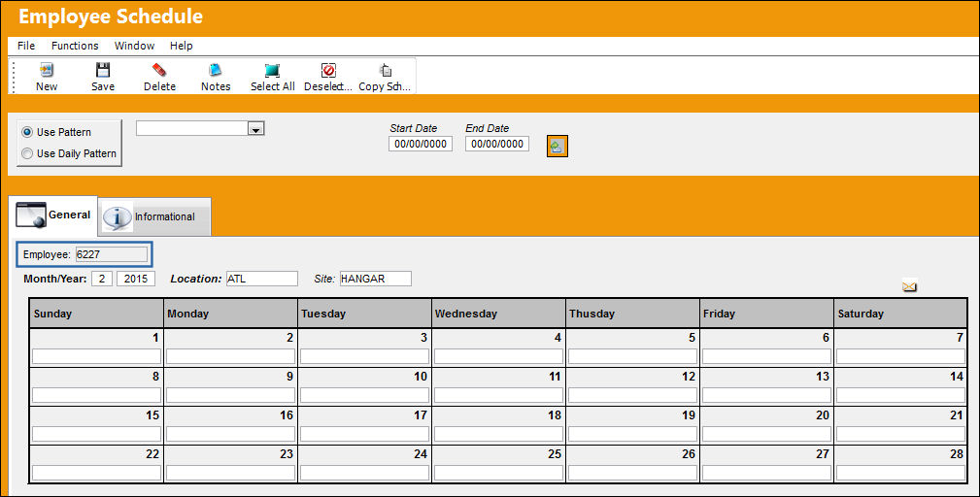Image resolution: width=980 pixels, height=497 pixels.
Task: Click the schedule field for day 24
Action: 364,473
